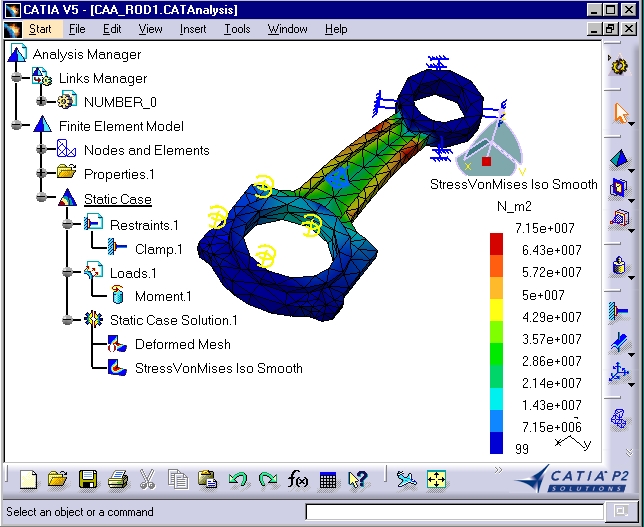
Task: Click the red band of the stress legend
Action: pyautogui.click(x=496, y=244)
